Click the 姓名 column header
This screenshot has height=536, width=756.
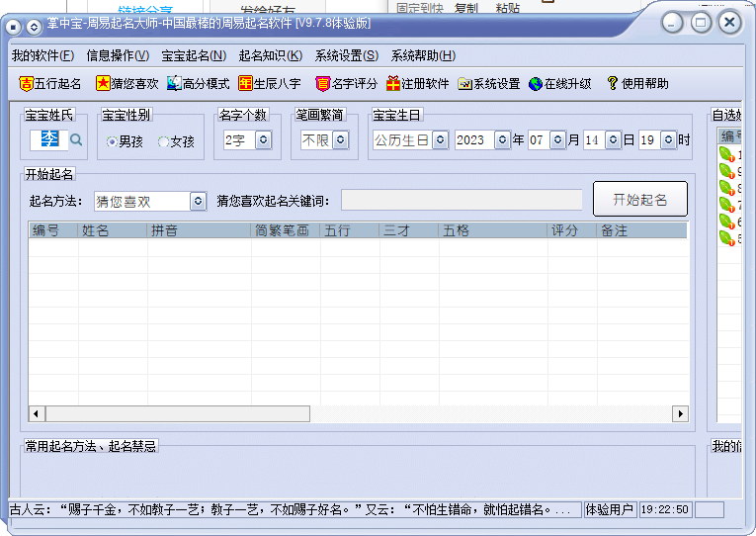[x=113, y=230]
